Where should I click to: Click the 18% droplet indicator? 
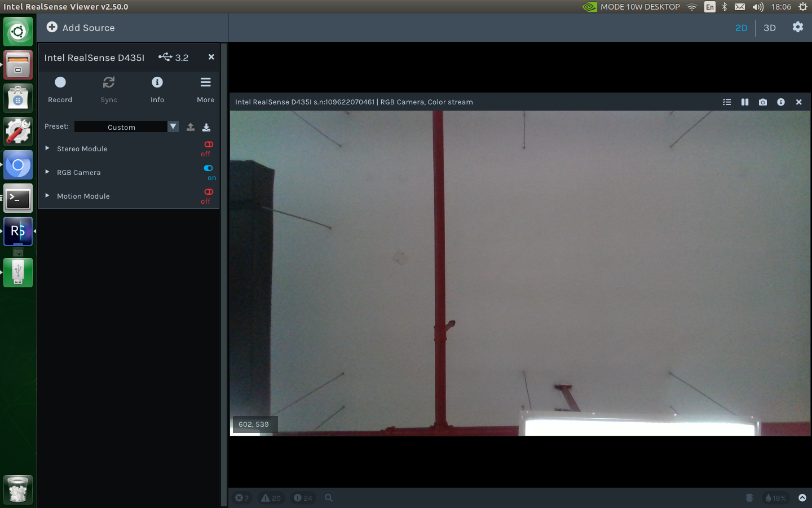(775, 498)
